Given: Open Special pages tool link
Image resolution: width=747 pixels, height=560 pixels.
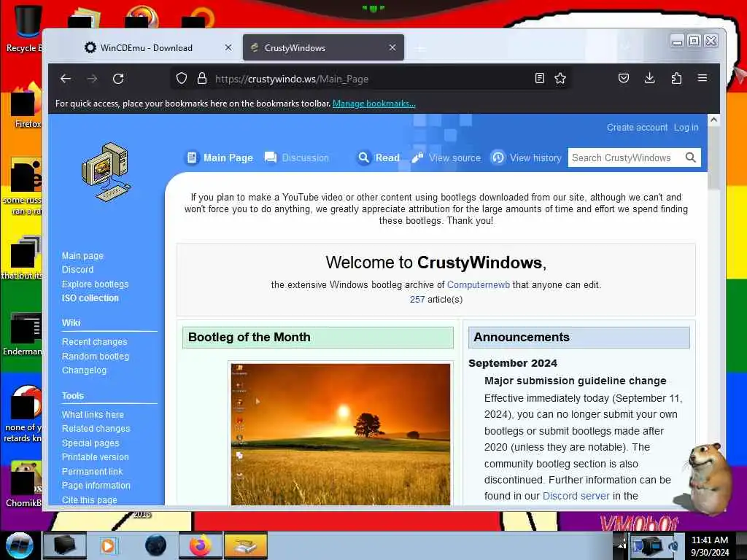Looking at the screenshot, I should (90, 443).
